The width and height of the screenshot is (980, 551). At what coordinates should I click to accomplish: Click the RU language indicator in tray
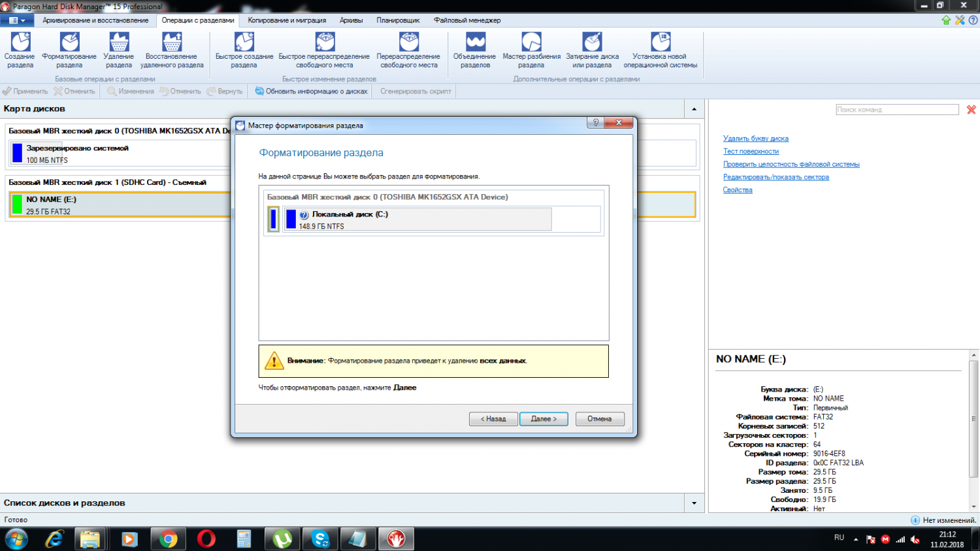click(839, 538)
